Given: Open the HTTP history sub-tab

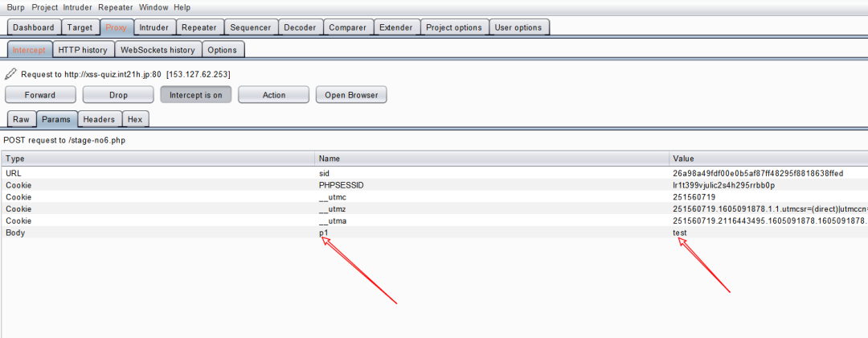Looking at the screenshot, I should [83, 49].
